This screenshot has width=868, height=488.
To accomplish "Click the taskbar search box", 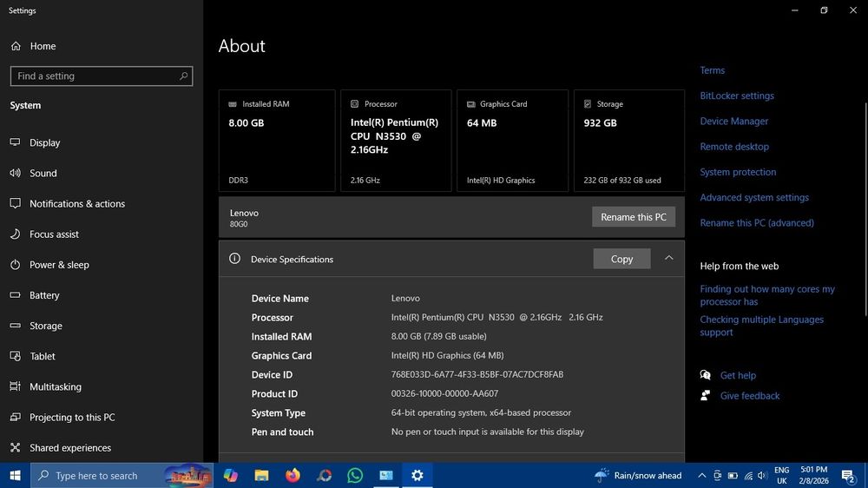I will pos(122,475).
